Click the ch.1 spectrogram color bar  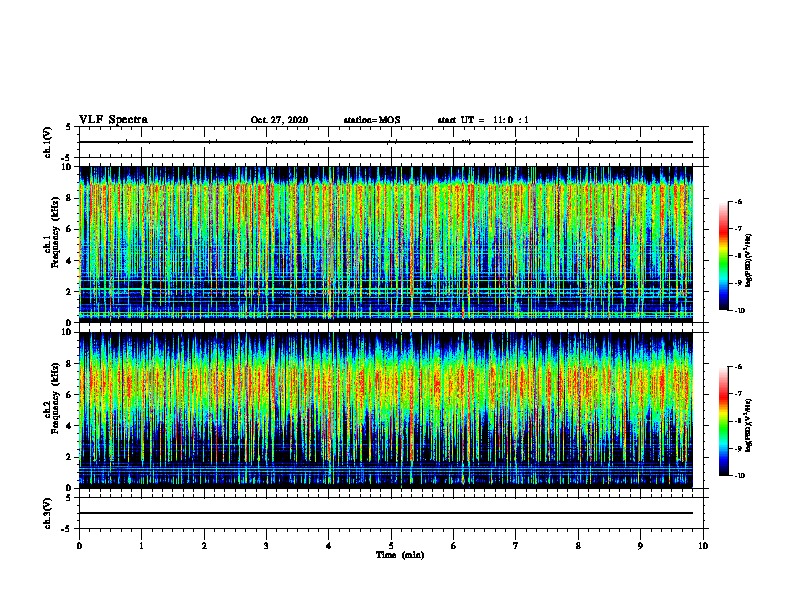(723, 256)
